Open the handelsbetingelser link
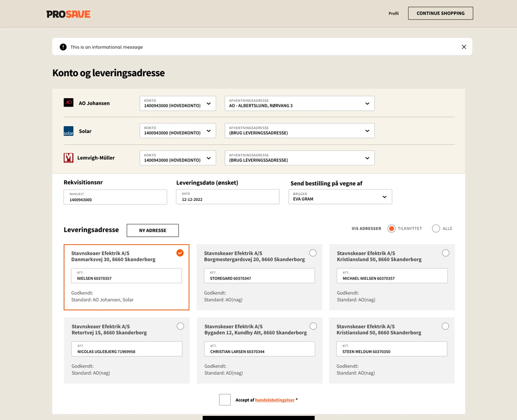The width and height of the screenshot is (517, 420). (x=275, y=400)
